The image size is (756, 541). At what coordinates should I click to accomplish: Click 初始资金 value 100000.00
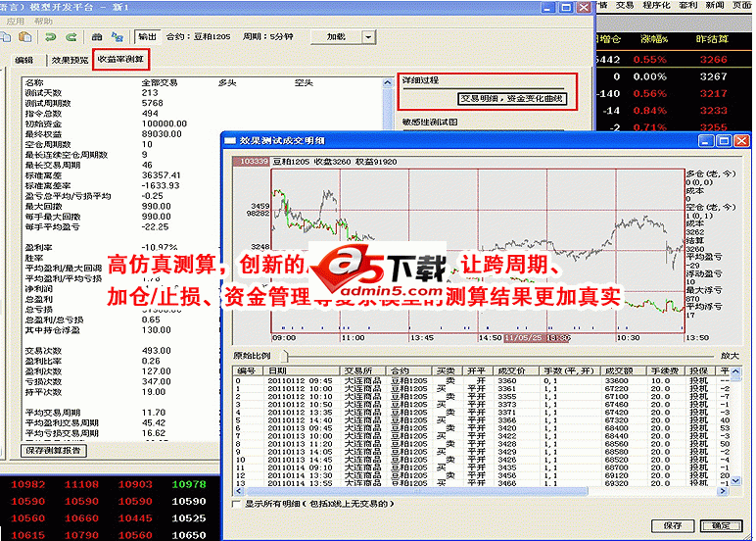coord(164,123)
